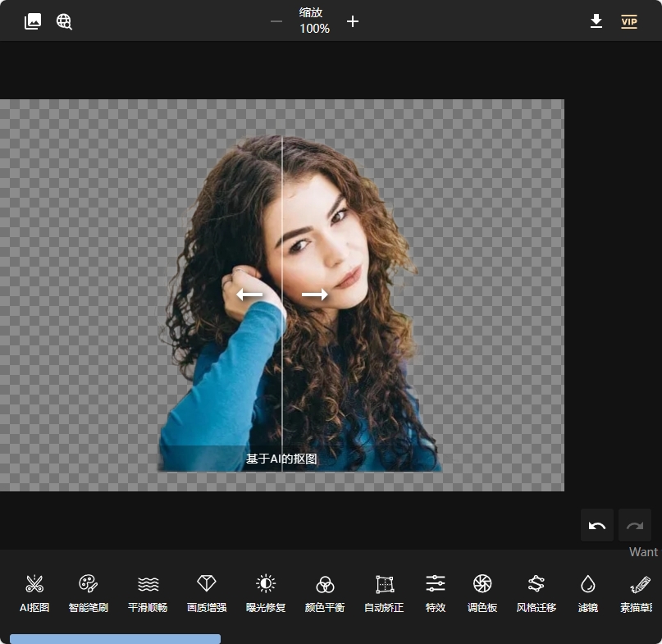662x644 pixels.
Task: Click the globe search icon in toolbar
Action: tap(64, 21)
